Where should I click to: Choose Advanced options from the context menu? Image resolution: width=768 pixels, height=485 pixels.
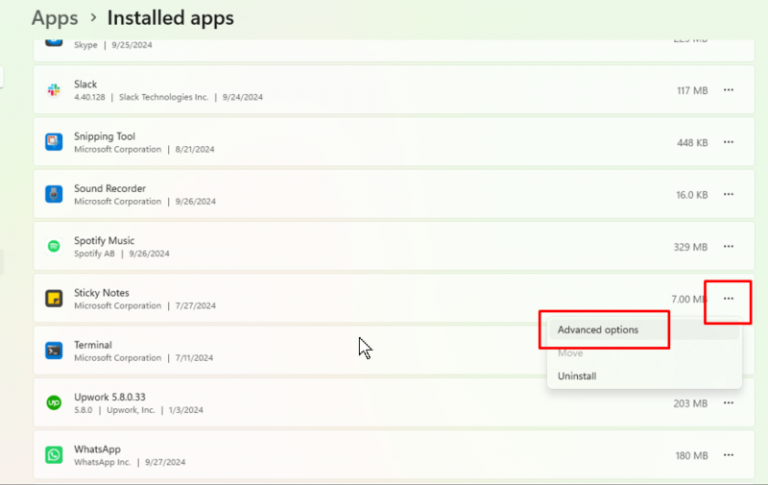598,330
